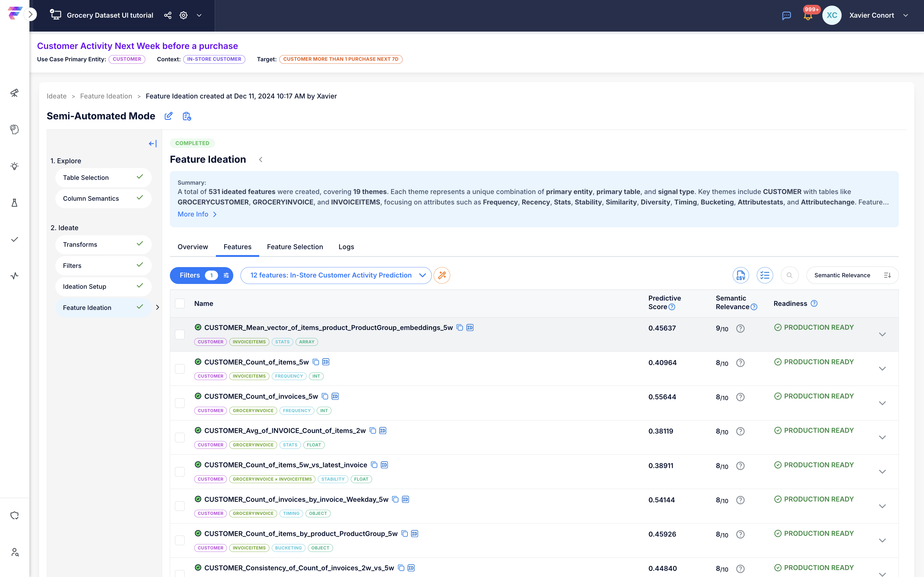924x577 pixels.
Task: Open catalog dropdown chevron next to settings gear
Action: click(199, 15)
